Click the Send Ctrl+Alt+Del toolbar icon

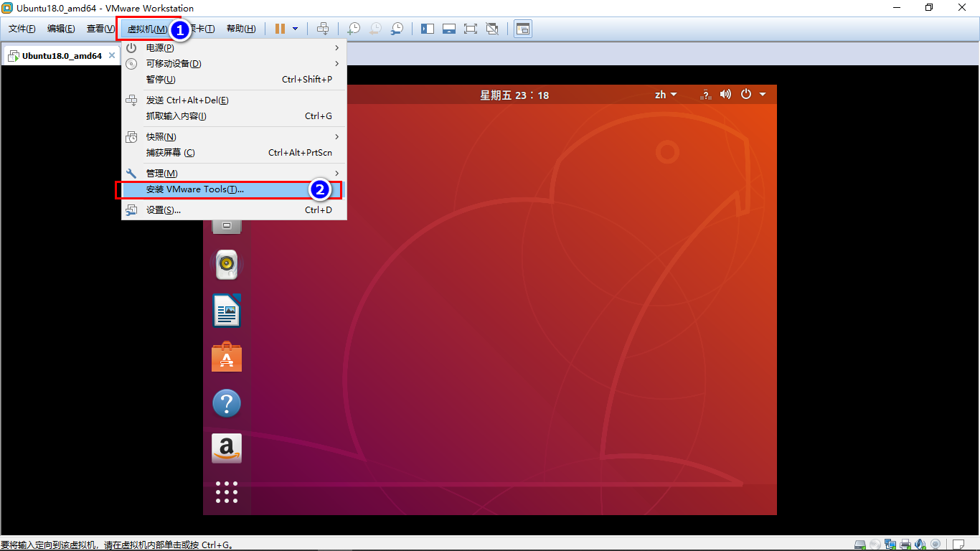tap(323, 29)
